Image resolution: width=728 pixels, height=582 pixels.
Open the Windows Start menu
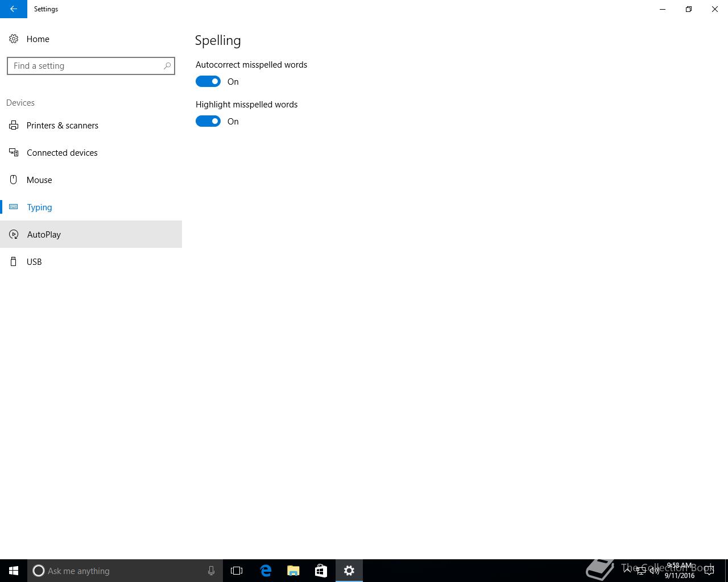(14, 571)
